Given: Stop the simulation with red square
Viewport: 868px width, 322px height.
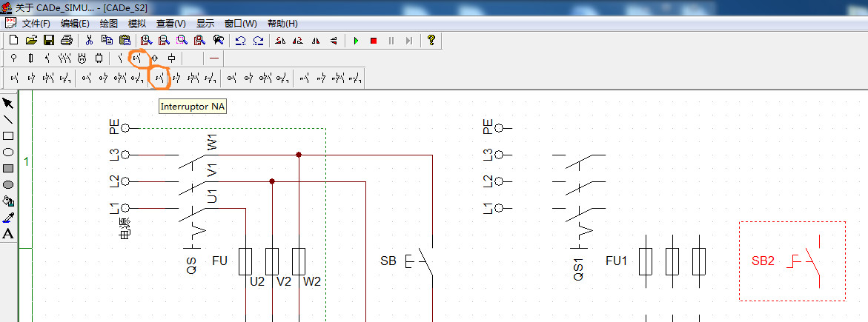Looking at the screenshot, I should (374, 41).
